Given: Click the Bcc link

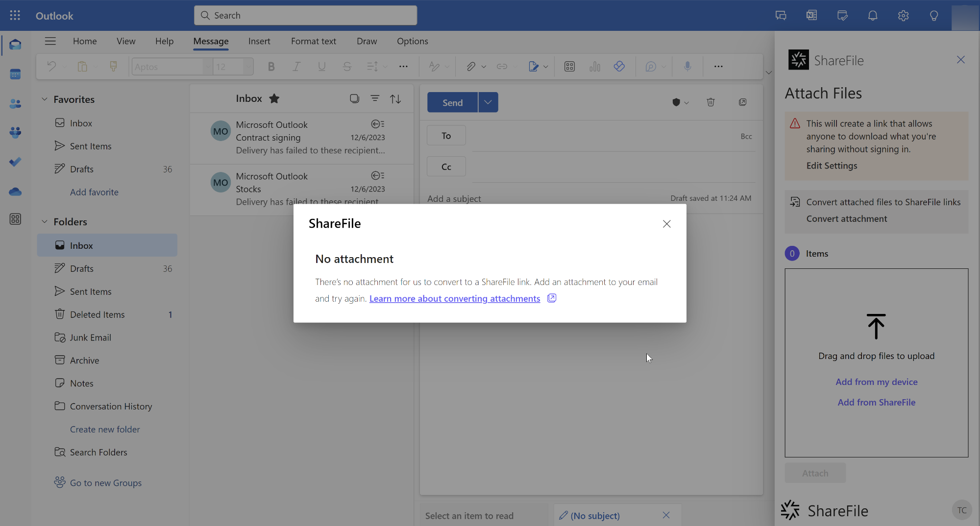Looking at the screenshot, I should (746, 136).
